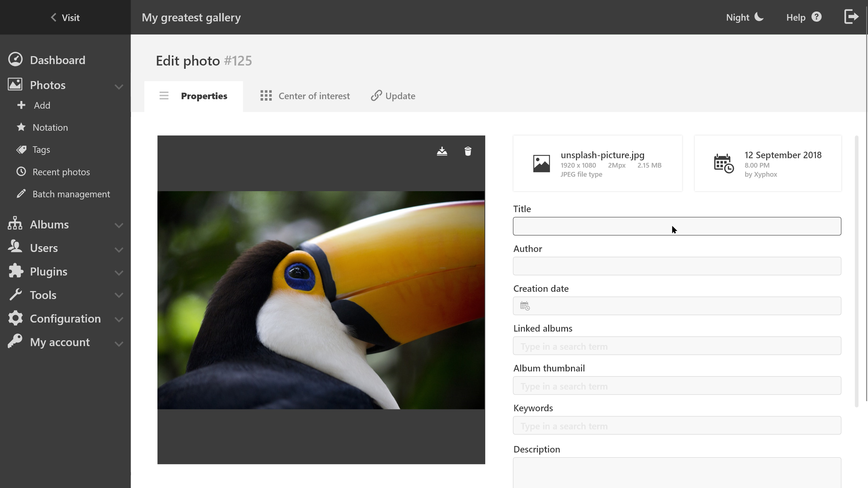Switch to the Properties tab
The height and width of the screenshot is (488, 868).
(194, 96)
